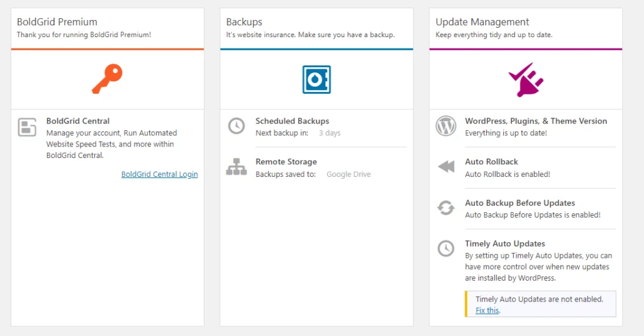This screenshot has height=336, width=644.
Task: Click the Backups card title
Action: (244, 22)
